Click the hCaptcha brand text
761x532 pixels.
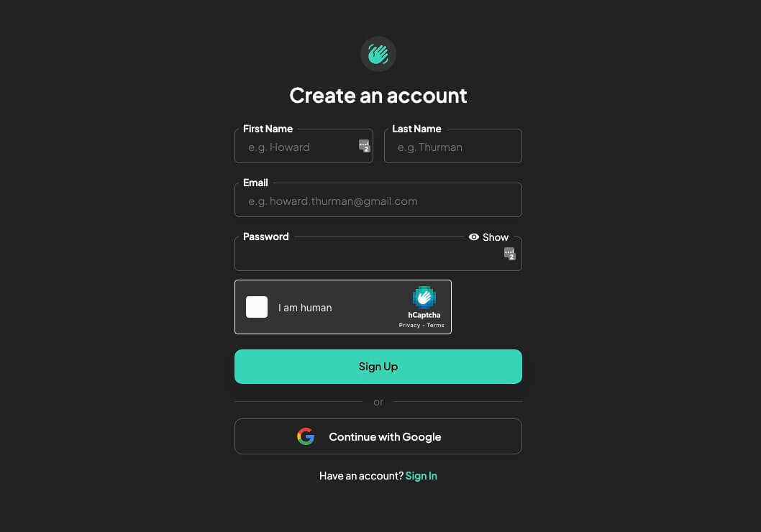tap(424, 315)
